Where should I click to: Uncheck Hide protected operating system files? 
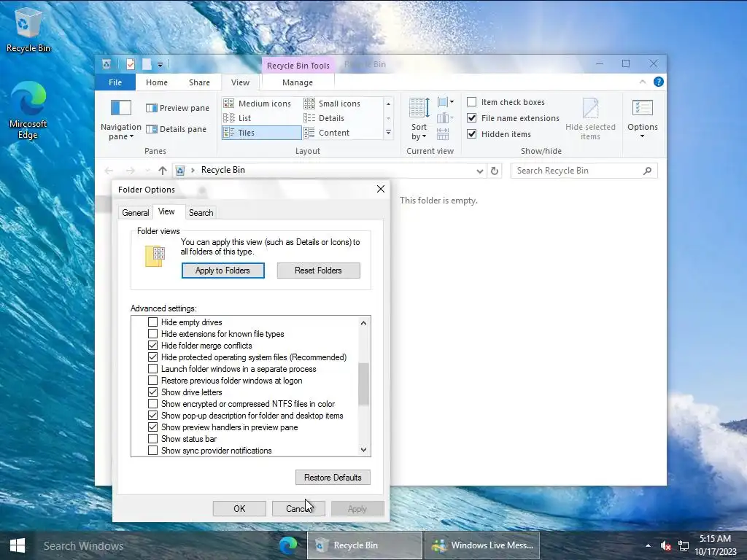point(153,357)
